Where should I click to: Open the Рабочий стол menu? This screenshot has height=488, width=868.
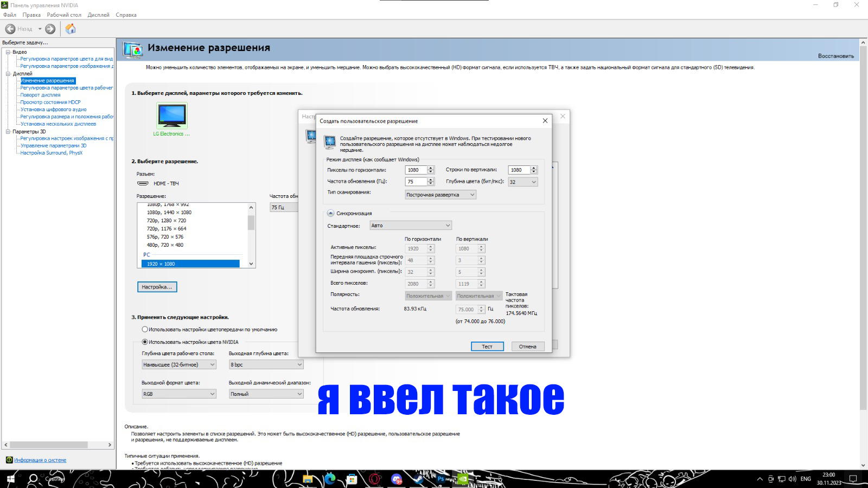tap(64, 15)
